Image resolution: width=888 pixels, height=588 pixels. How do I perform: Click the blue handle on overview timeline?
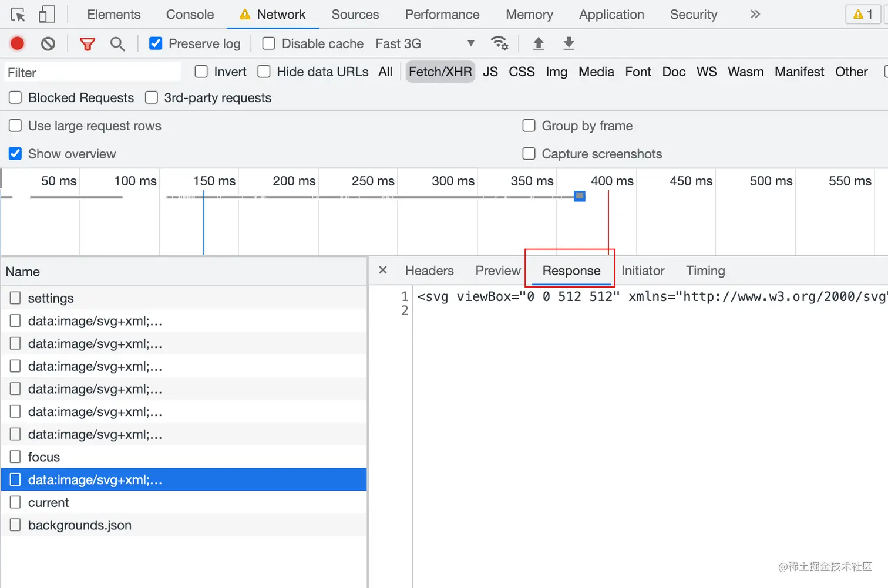click(580, 196)
